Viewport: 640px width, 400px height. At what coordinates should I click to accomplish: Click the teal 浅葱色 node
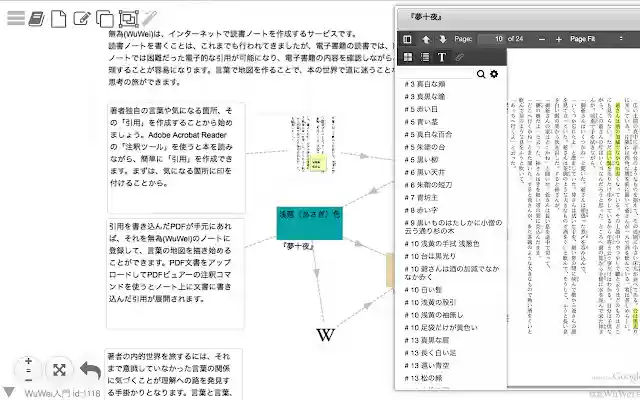[309, 223]
